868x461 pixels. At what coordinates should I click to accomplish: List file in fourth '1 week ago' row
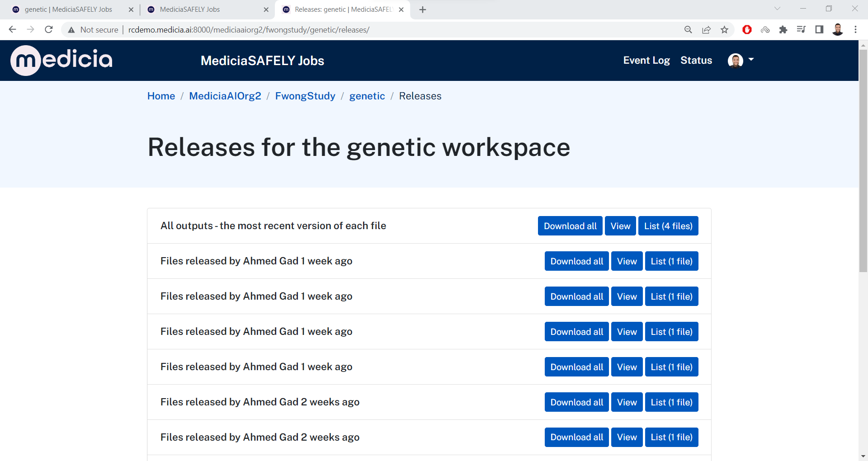tap(672, 367)
